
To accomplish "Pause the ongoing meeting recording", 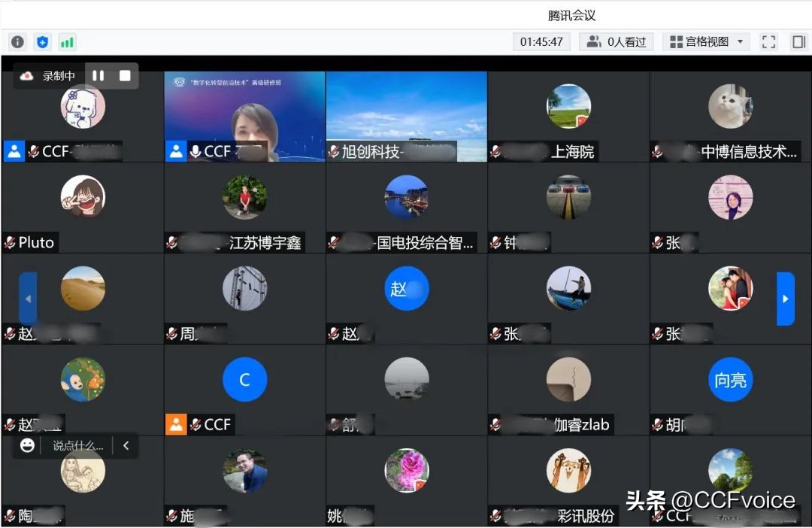I will pos(98,75).
